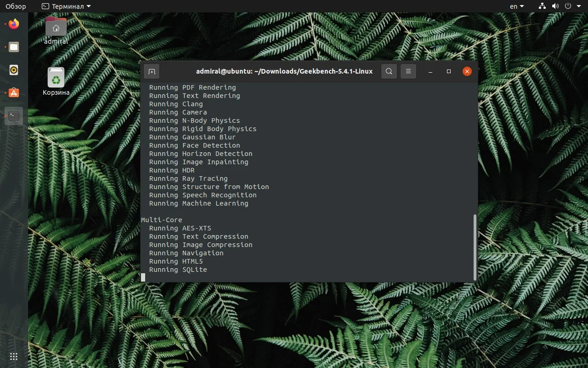This screenshot has width=588, height=368.
Task: Click the 'Running Speech Recognition' line
Action: [x=203, y=195]
